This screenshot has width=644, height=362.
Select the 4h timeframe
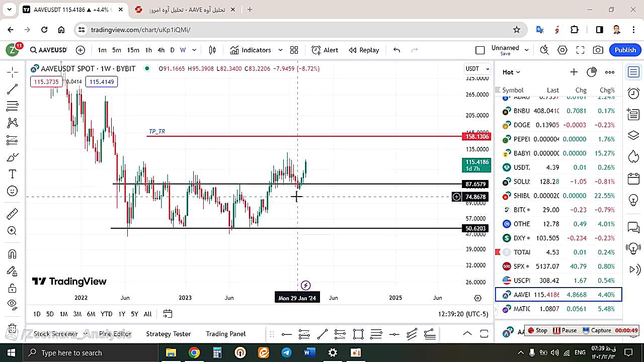click(x=161, y=50)
